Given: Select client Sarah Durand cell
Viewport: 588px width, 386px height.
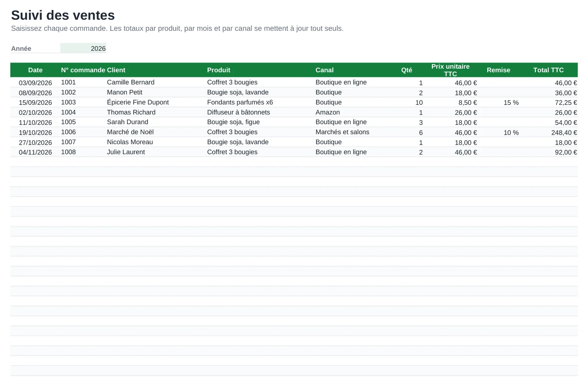Looking at the screenshot, I should (156, 122).
